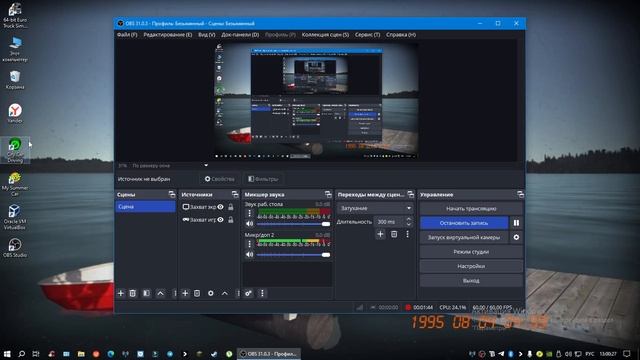Open the Сервис menu
This screenshot has height=360, width=640.
click(367, 35)
